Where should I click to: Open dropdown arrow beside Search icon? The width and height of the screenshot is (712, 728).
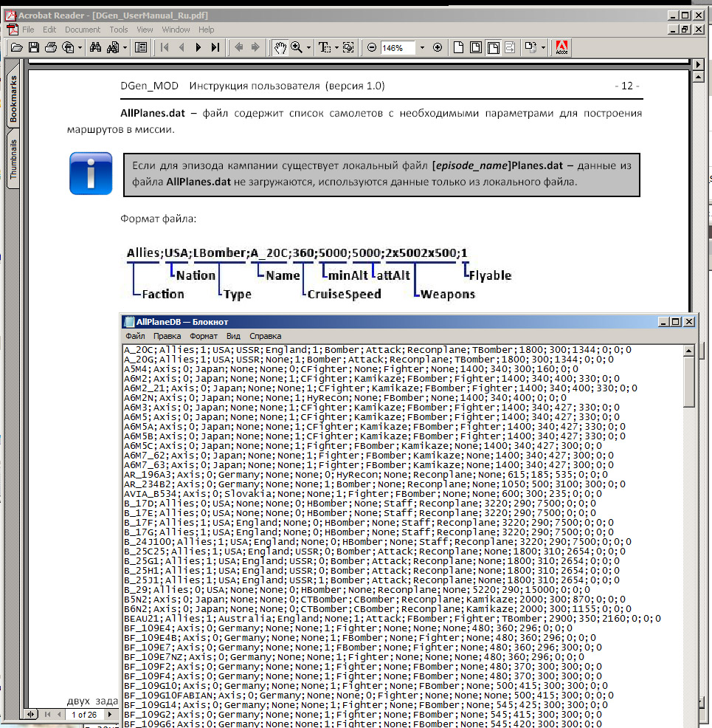pyautogui.click(x=125, y=48)
